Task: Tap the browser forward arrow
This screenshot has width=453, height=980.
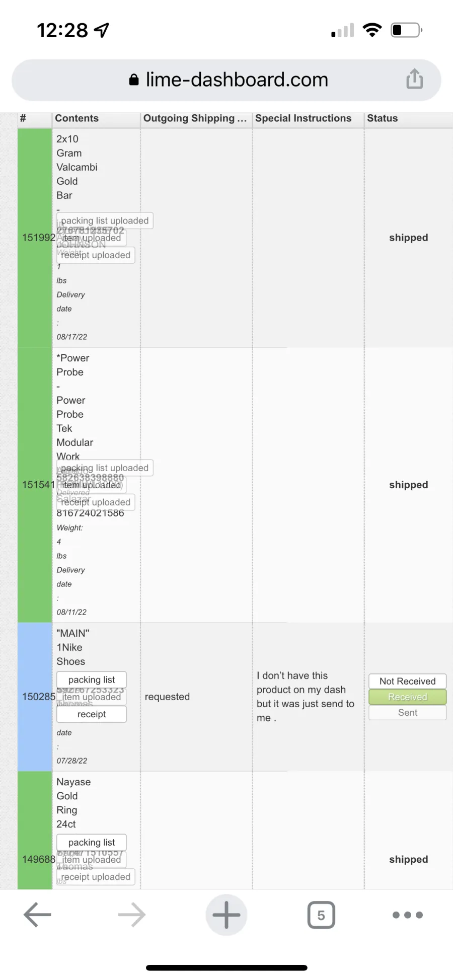Action: 132,915
